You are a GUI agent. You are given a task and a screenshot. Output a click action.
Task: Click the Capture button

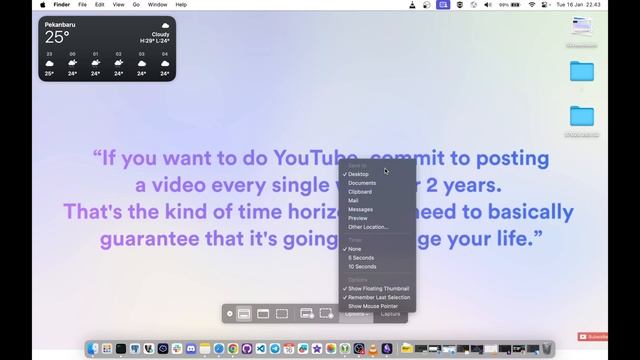tap(391, 314)
